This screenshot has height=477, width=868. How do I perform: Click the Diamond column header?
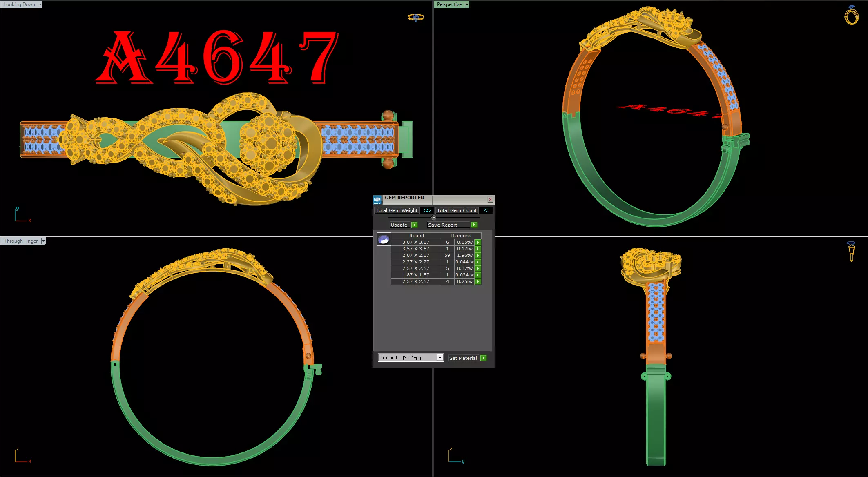(461, 236)
